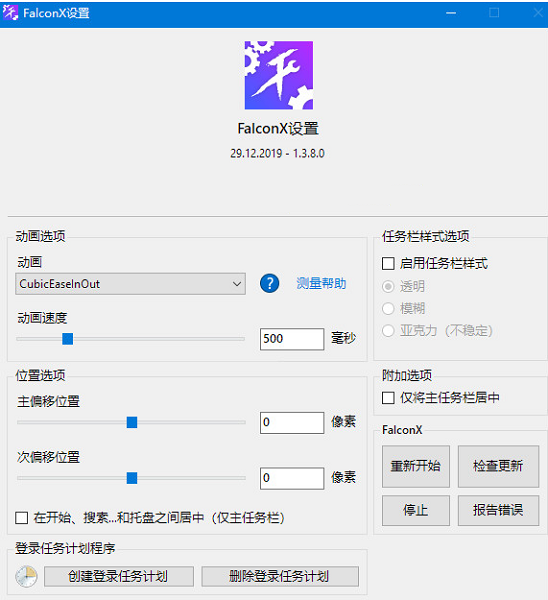Click the clock icon beside 创建登录任务计划
Image resolution: width=548 pixels, height=600 pixels.
[26, 576]
